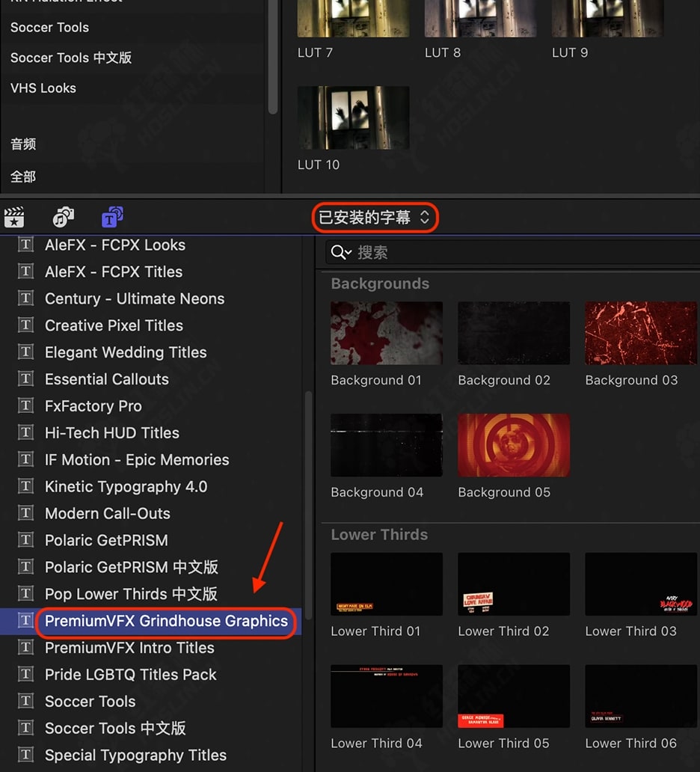Screen dimensions: 700x772
Task: Click the T icon beside Special Typography Titles
Action: click(x=25, y=754)
